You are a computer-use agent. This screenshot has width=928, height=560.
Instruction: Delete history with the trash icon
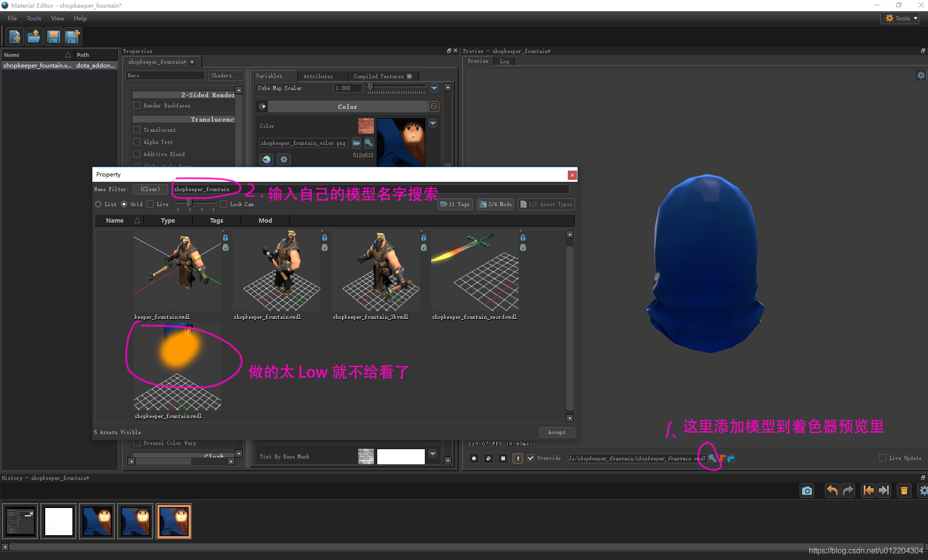click(904, 490)
